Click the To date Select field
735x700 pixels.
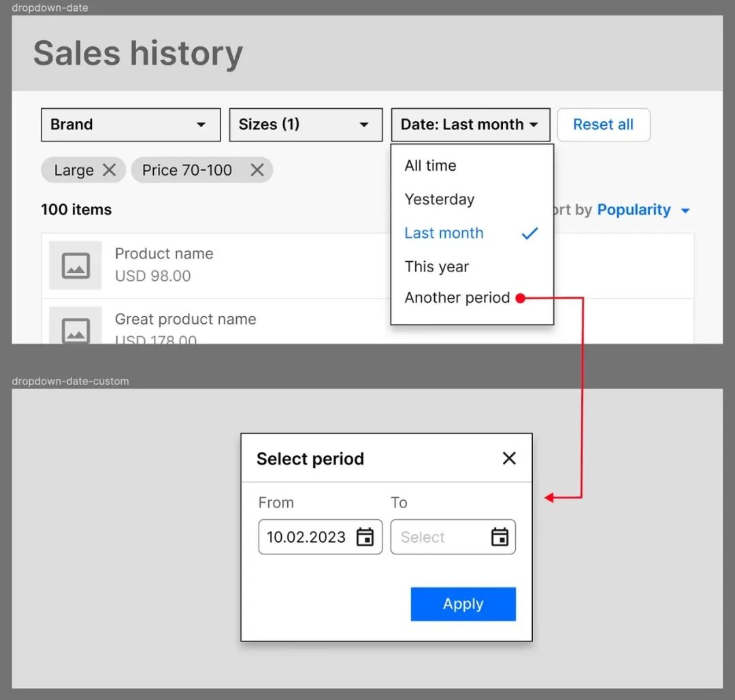[453, 537]
